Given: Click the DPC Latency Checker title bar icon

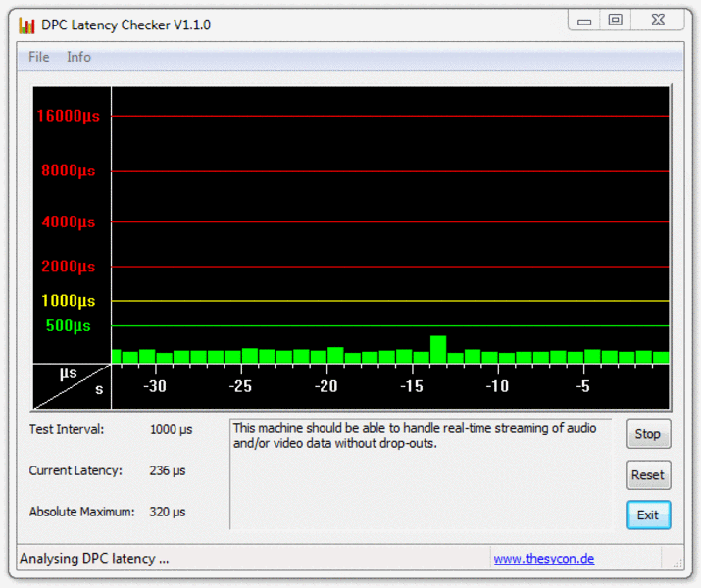Looking at the screenshot, I should [x=26, y=24].
